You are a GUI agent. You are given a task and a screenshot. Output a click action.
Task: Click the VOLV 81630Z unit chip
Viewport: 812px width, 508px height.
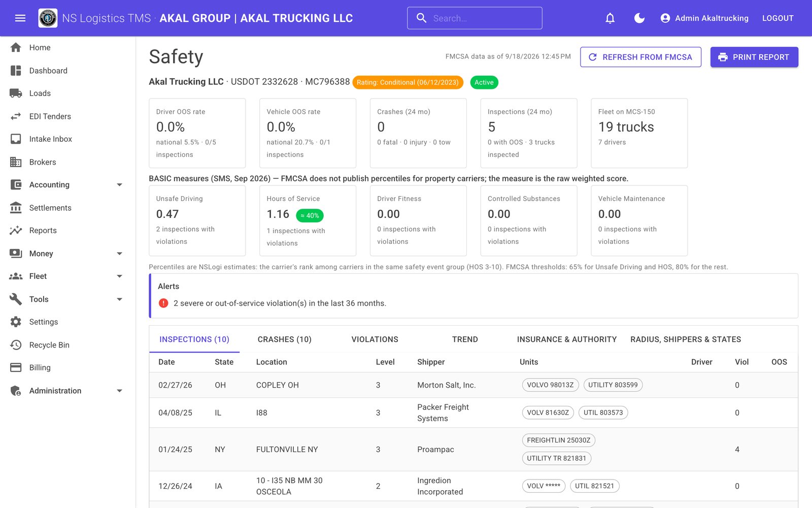[548, 412]
